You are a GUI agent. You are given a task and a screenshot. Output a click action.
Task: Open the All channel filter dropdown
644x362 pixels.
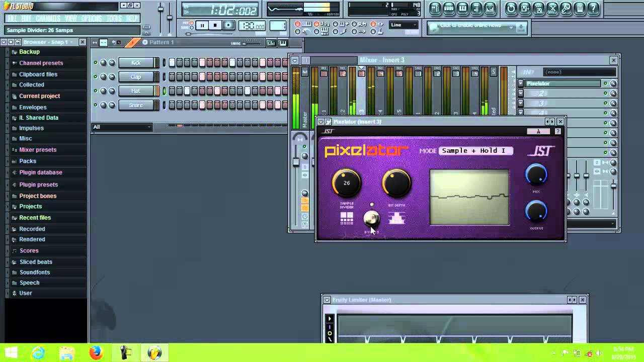(122, 127)
